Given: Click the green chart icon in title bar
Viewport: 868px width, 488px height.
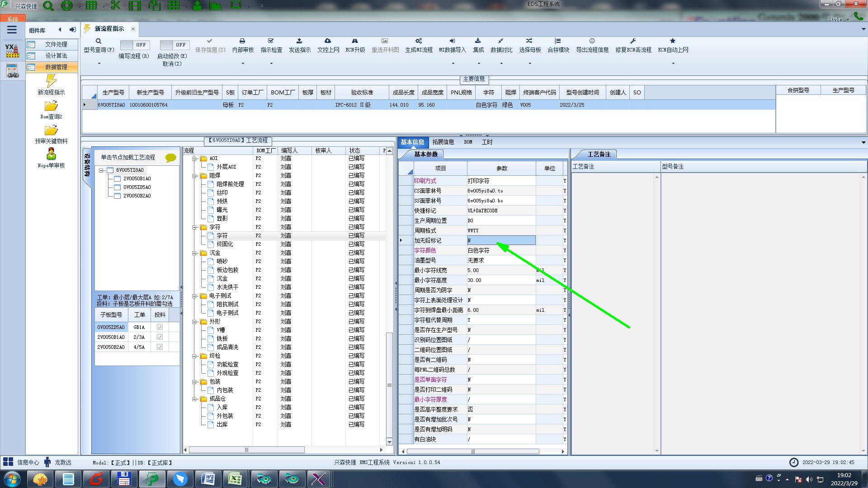Looking at the screenshot, I should (x=216, y=6).
